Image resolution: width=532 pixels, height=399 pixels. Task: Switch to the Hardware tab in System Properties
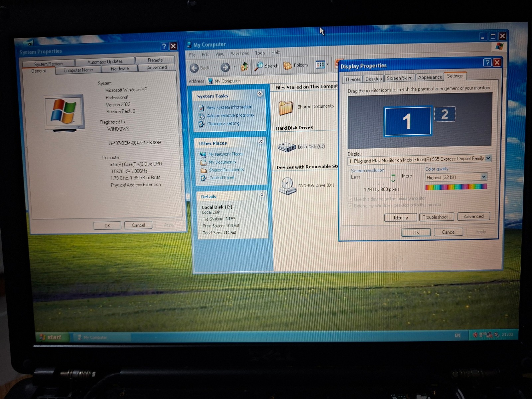coord(120,68)
